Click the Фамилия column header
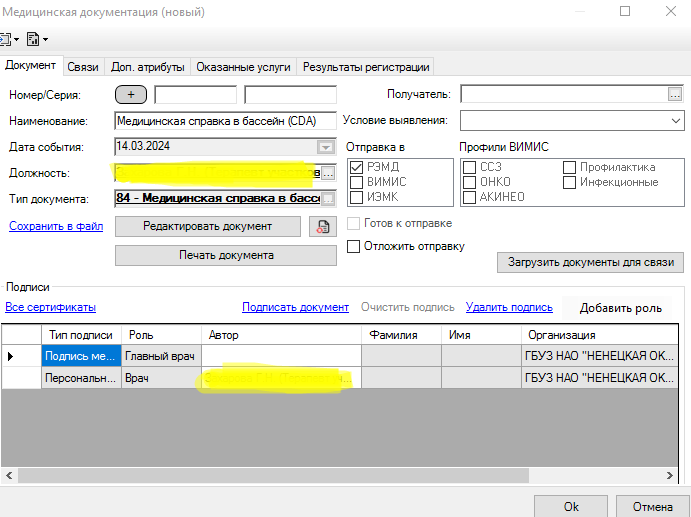The image size is (691, 517). pyautogui.click(x=401, y=335)
